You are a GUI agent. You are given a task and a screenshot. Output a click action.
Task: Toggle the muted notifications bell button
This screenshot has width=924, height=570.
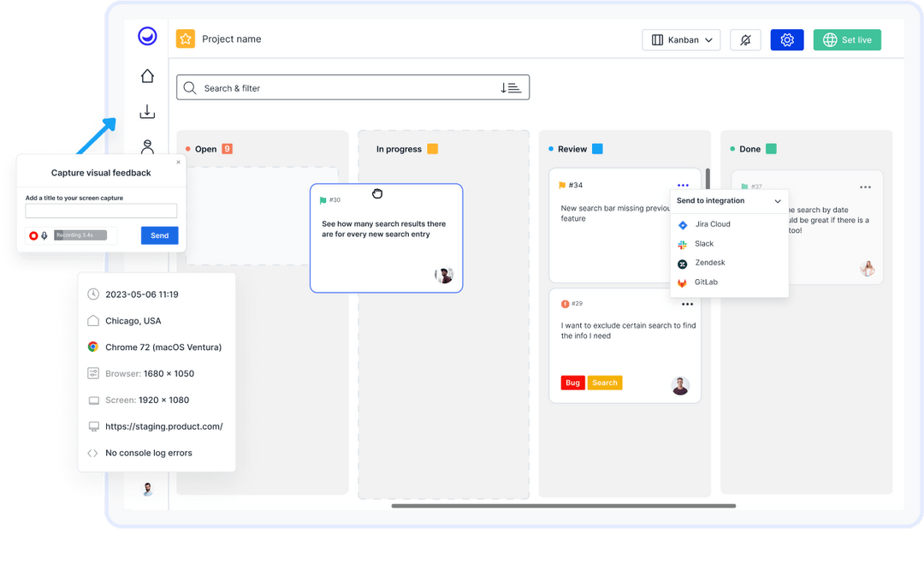tap(745, 39)
